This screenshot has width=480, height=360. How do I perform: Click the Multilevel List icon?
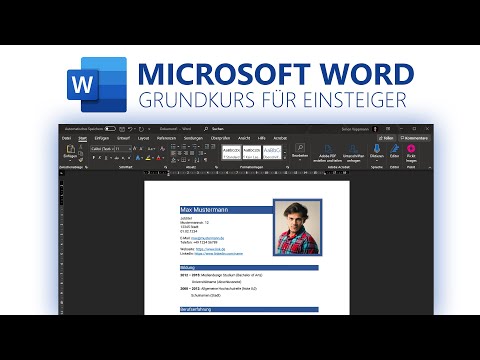[194, 147]
